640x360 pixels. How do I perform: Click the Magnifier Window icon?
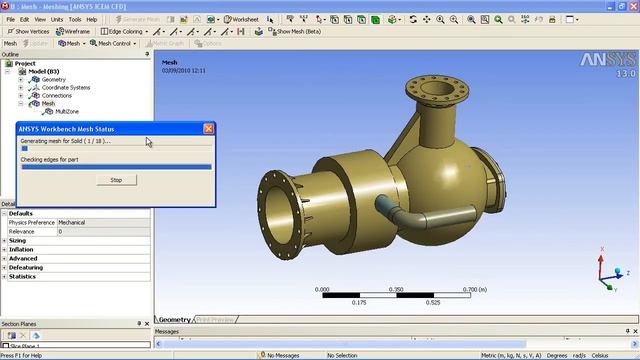(x=484, y=19)
